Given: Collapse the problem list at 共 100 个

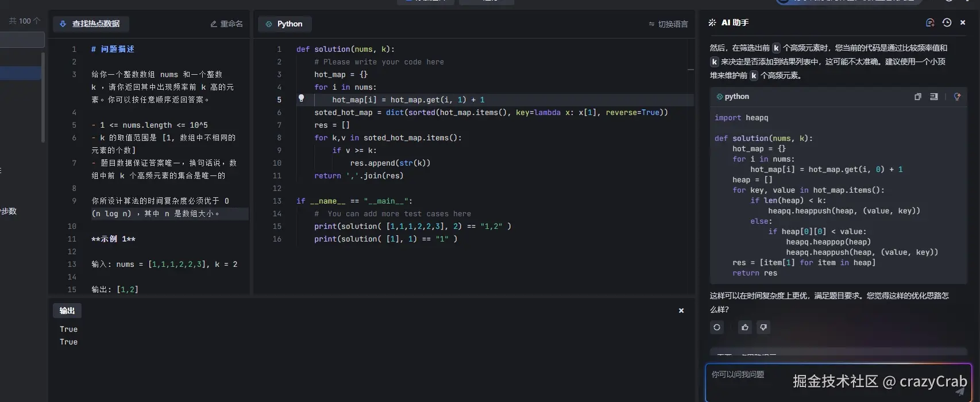Looking at the screenshot, I should click(x=25, y=21).
